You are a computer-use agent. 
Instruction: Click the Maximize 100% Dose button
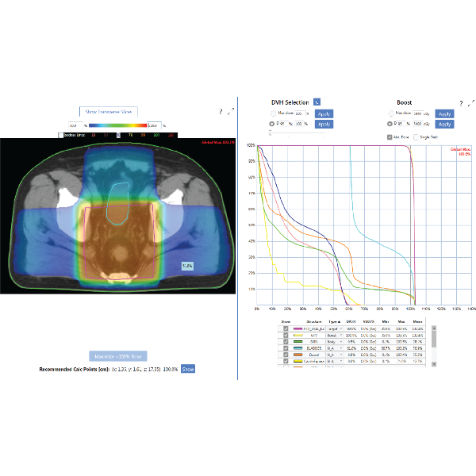(117, 356)
